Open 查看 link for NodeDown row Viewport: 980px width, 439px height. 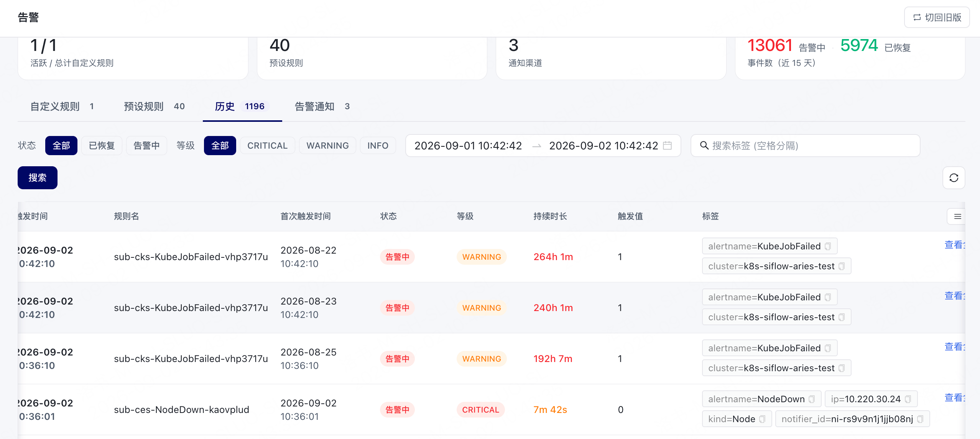955,398
